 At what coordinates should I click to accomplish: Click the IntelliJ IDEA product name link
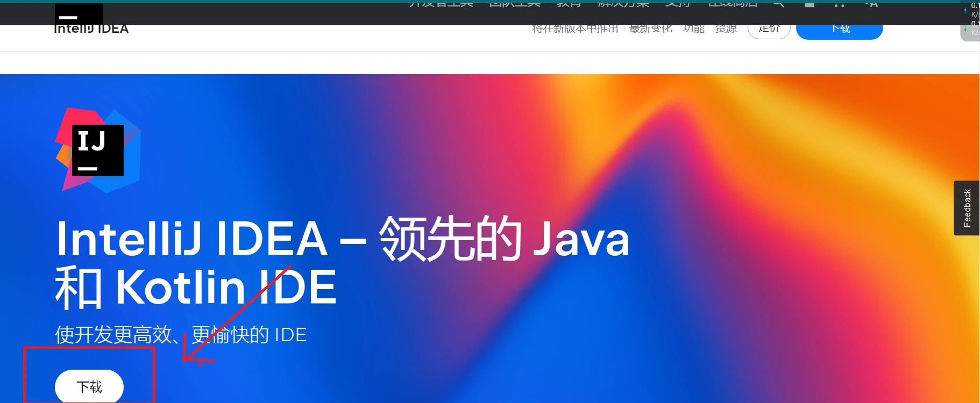point(91,30)
